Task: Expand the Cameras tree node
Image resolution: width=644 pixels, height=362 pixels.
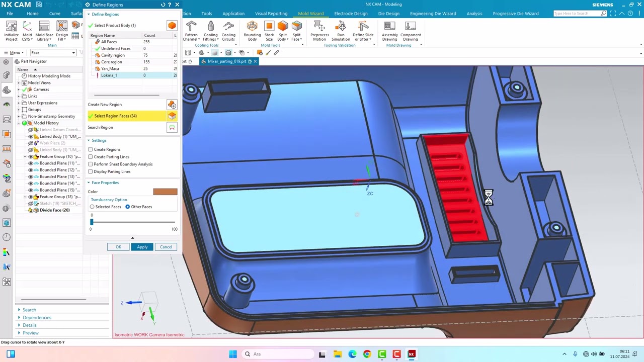Action: [19, 89]
